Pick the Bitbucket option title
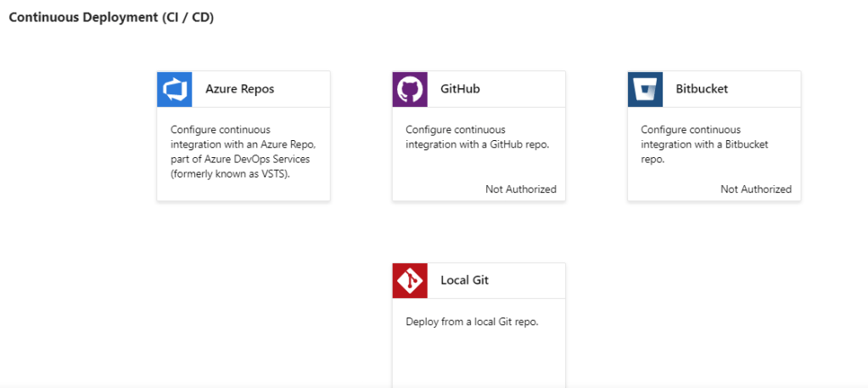The height and width of the screenshot is (388, 868). point(701,89)
